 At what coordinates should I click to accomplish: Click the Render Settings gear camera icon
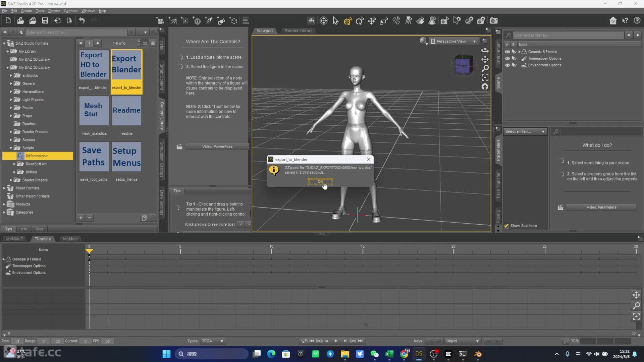click(x=481, y=21)
